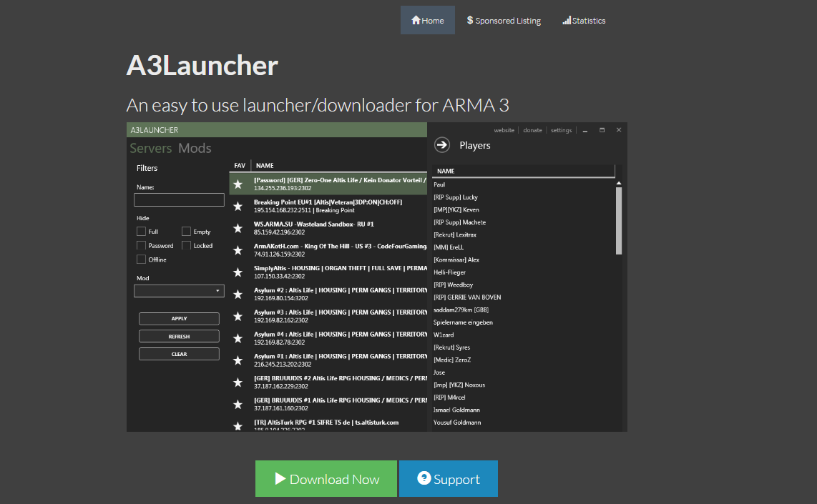Select player "[RIP] GERRIE VAN BOVEN"
Viewport: 817px width, 504px height.
(x=467, y=297)
